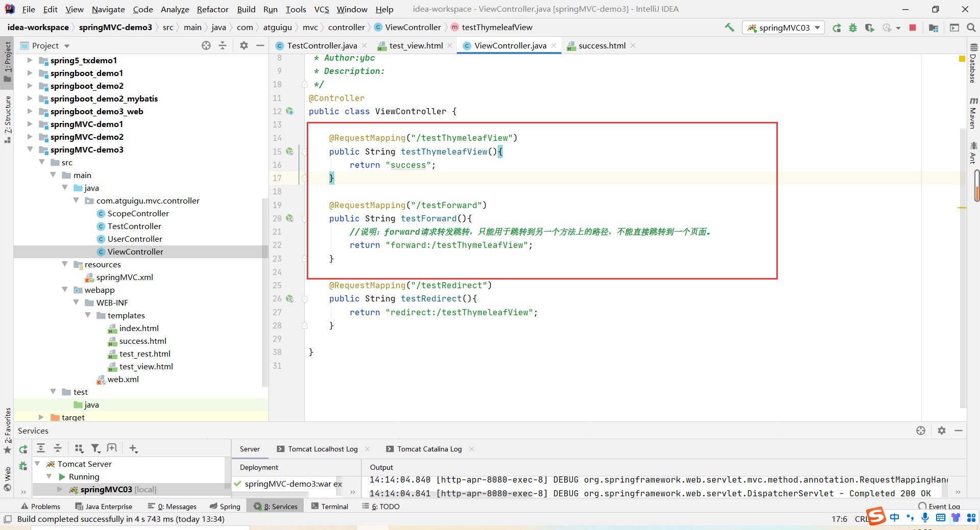This screenshot has height=530, width=980.
Task: Expand all services in Services toolbar
Action: tap(41, 448)
